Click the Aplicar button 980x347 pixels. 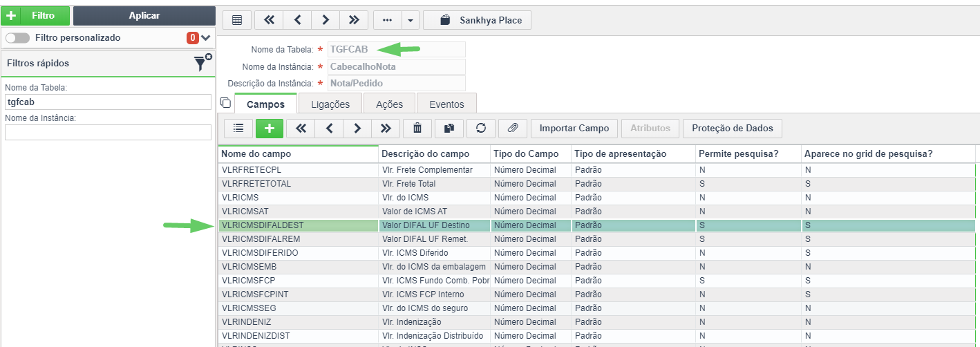coord(144,15)
